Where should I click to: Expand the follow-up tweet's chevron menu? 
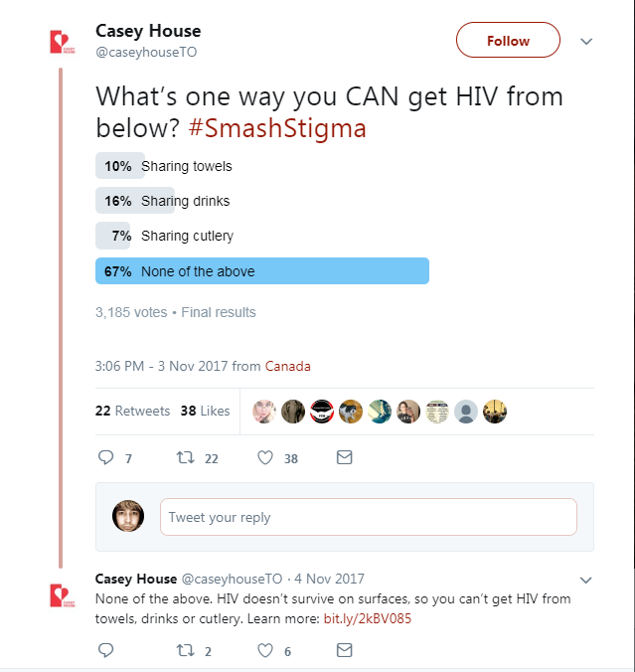[585, 580]
